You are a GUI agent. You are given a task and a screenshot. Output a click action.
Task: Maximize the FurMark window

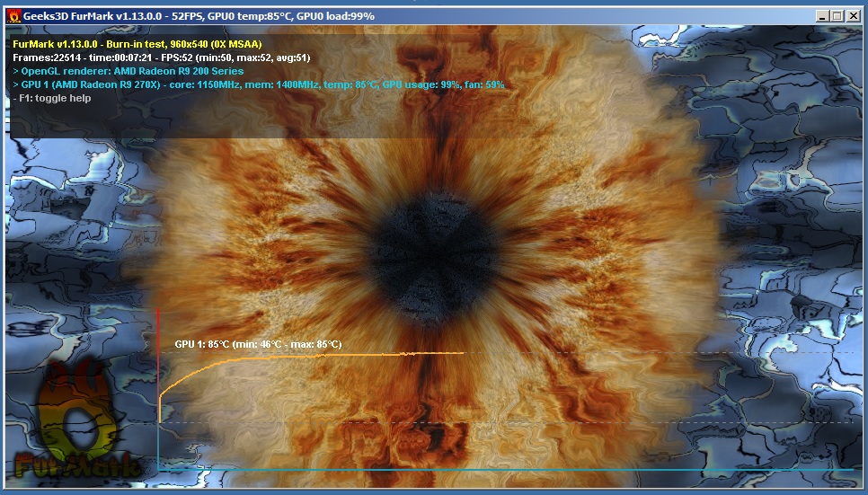837,16
